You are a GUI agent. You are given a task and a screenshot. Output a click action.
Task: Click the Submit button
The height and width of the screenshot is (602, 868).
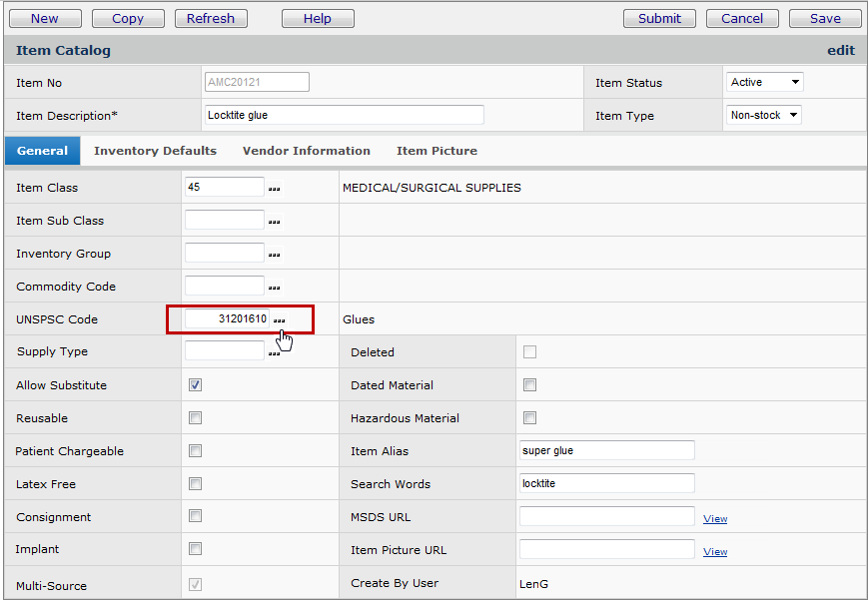coord(659,18)
